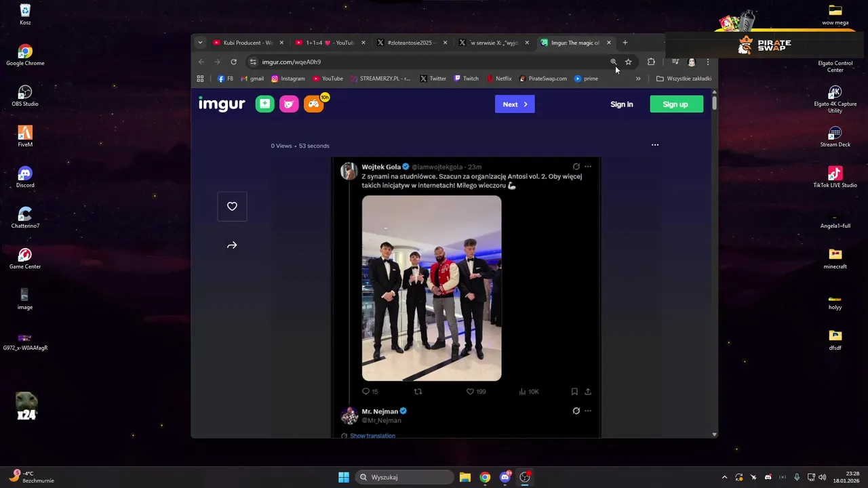Viewport: 868px width, 488px height.
Task: Open the Discord desktop shortcut
Action: coord(25,177)
